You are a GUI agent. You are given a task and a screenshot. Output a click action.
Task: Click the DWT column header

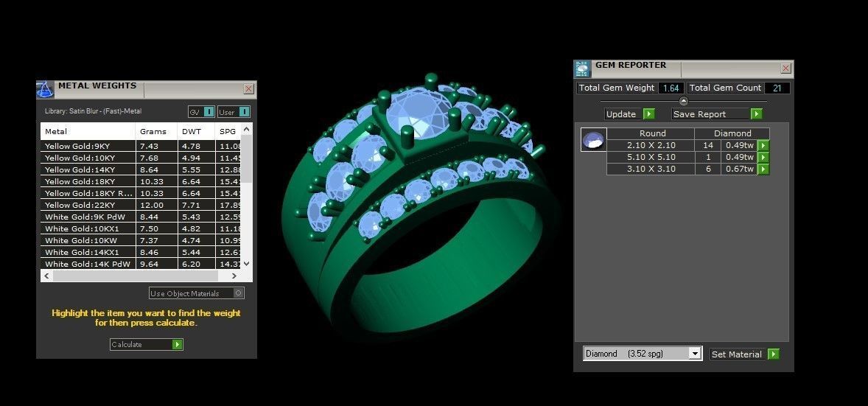click(x=197, y=131)
